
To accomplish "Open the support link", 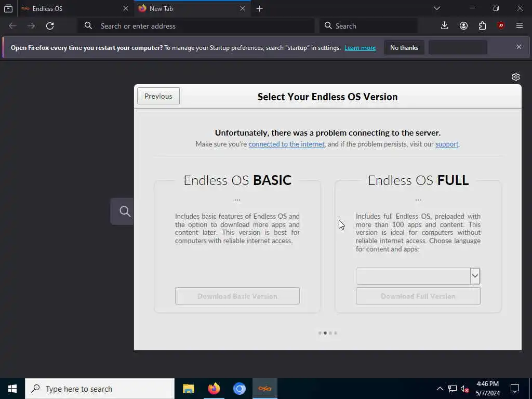I will point(447,144).
